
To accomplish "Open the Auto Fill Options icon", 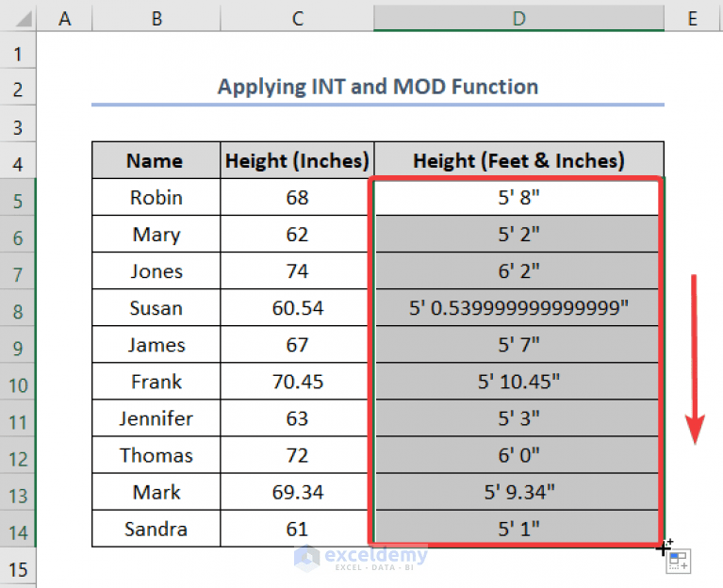I will [679, 562].
